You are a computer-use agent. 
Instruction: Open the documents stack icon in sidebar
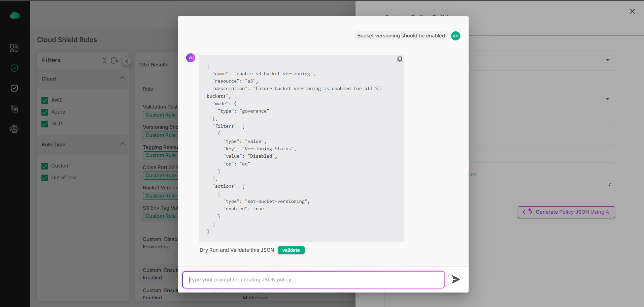(x=14, y=109)
